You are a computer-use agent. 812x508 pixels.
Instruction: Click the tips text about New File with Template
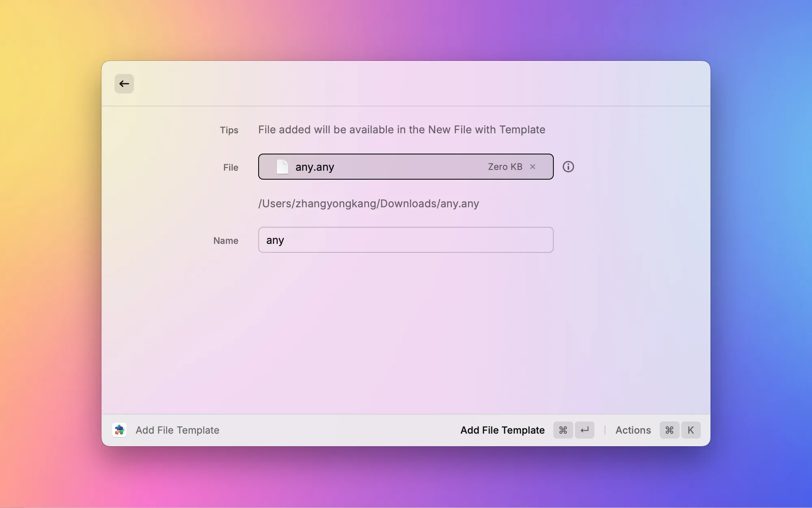coord(402,130)
